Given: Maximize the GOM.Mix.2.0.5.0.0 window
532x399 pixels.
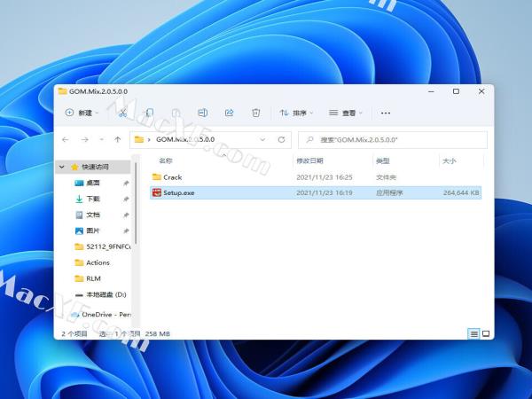Looking at the screenshot, I should pyautogui.click(x=456, y=91).
